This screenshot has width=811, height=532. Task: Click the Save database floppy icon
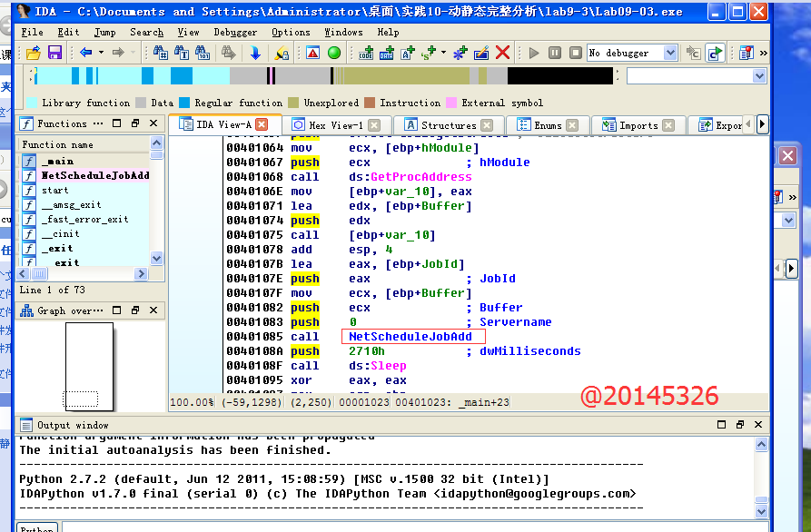[x=54, y=53]
